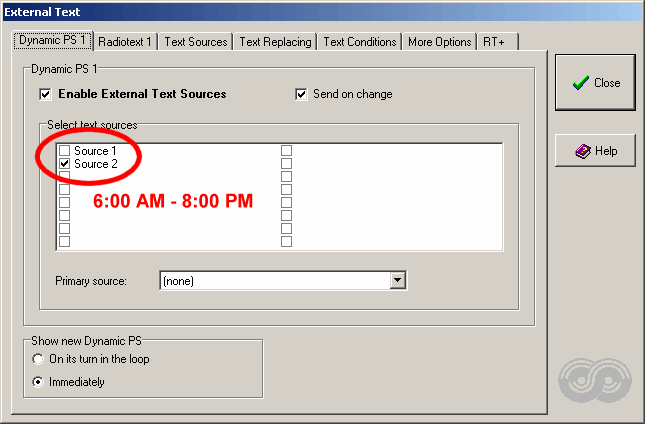Viewport: 645px width, 424px height.
Task: Open the Primary source dropdown arrow
Action: click(x=397, y=280)
